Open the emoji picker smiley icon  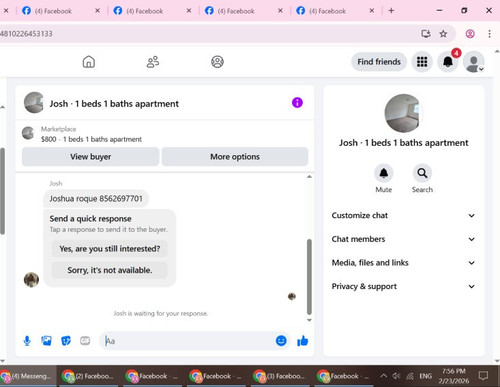281,341
